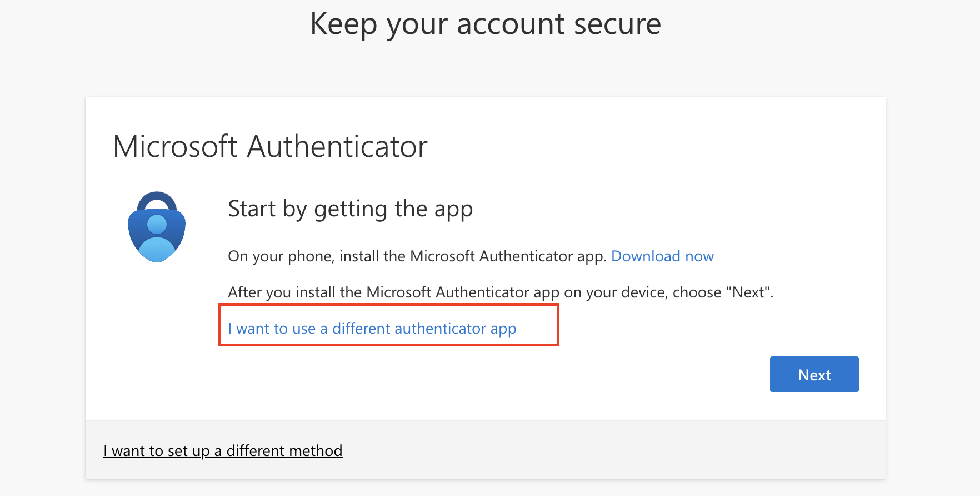Open the Download now link
This screenshot has width=980, height=496.
662,256
